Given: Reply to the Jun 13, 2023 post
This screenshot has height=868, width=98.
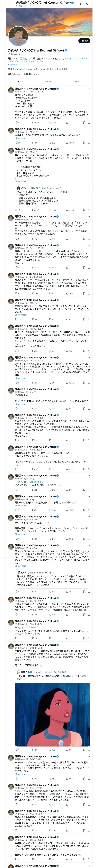Looking at the screenshot, I should 16,294.
